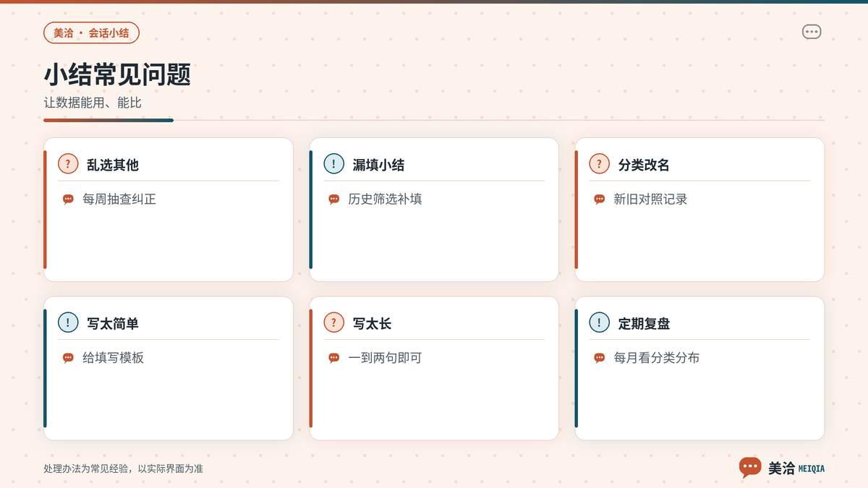Click the question mark icon beside 写太长
868x488 pixels.
[333, 322]
